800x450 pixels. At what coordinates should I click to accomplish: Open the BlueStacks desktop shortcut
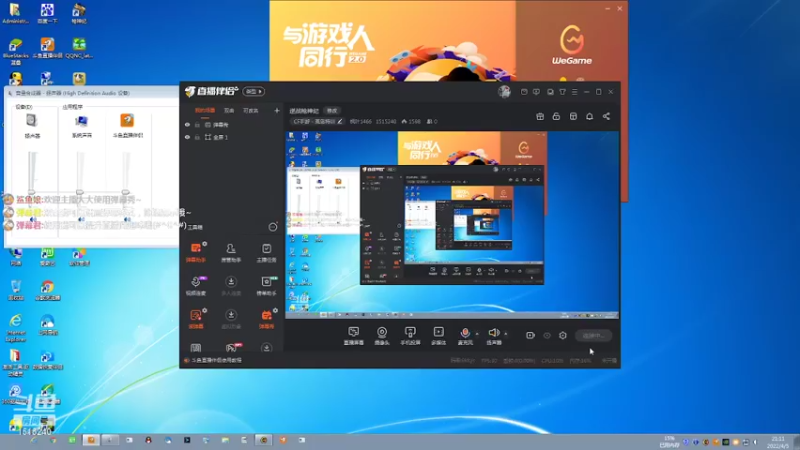(16, 51)
